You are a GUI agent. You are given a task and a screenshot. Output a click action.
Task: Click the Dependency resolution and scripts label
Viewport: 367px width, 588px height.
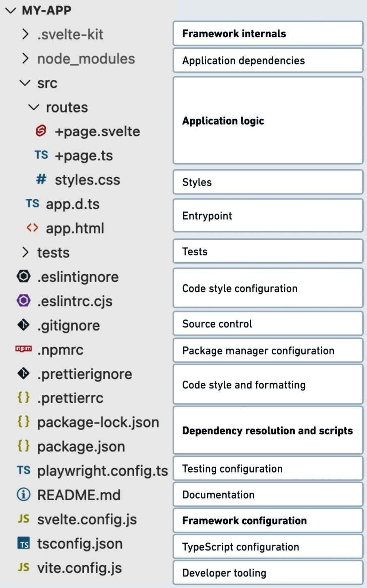268,430
